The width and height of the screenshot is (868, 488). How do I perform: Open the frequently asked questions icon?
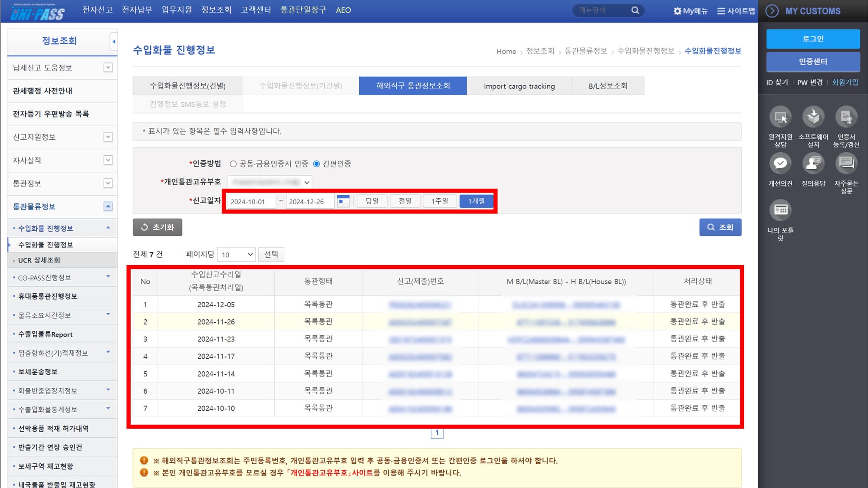[846, 164]
